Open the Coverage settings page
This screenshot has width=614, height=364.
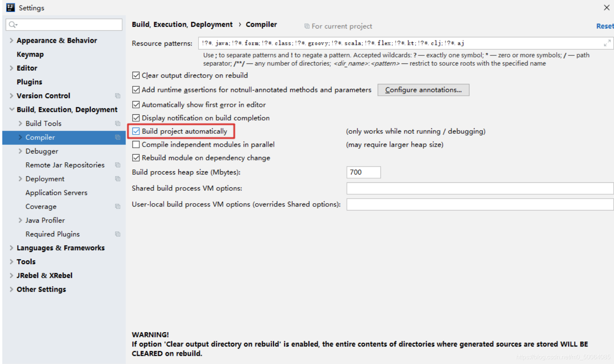pos(41,206)
